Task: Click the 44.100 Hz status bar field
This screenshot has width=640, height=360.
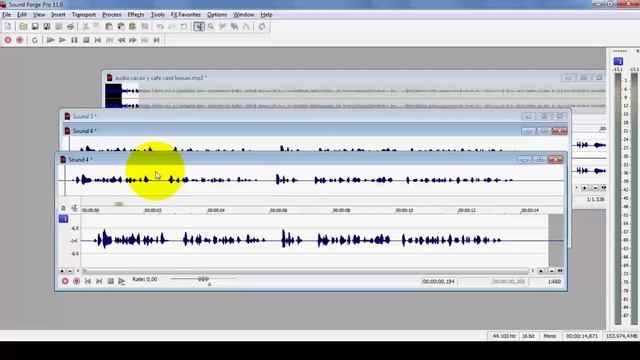Action: (x=504, y=336)
